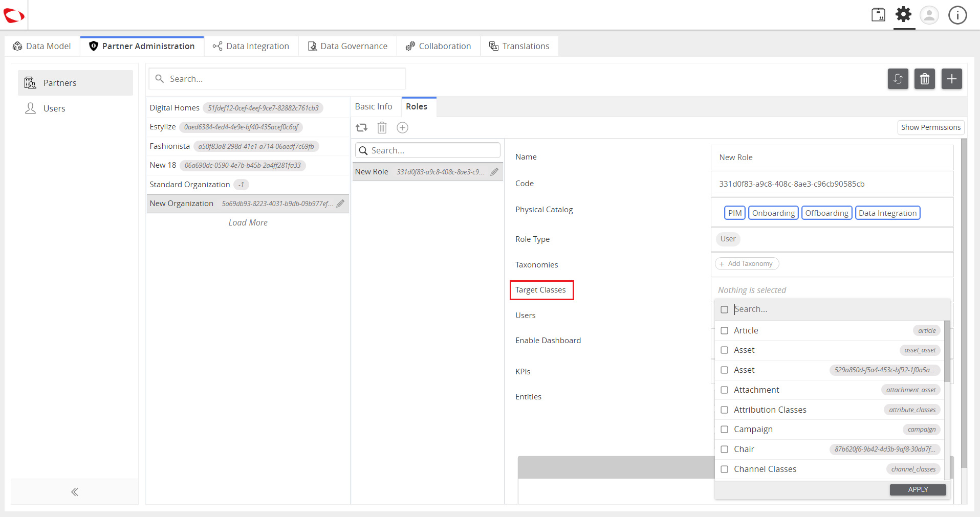Image resolution: width=980 pixels, height=517 pixels.
Task: Select the Estylize partner
Action: point(248,127)
